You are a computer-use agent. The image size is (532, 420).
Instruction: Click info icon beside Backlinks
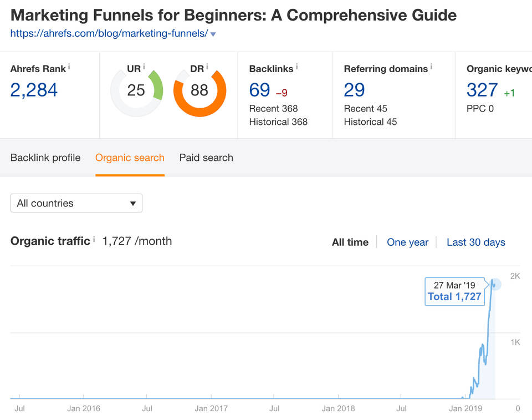coord(296,67)
